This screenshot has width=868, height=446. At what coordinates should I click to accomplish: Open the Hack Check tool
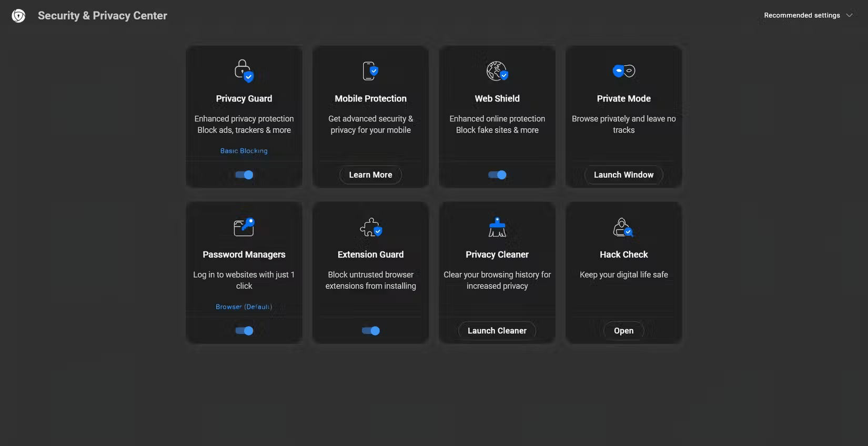[x=624, y=331]
